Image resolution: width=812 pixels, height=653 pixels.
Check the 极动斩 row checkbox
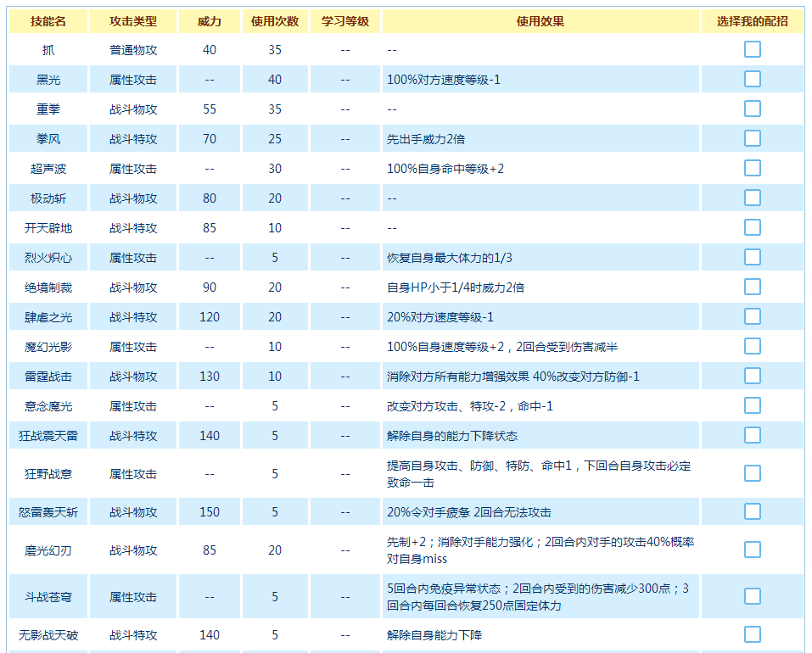point(752,198)
